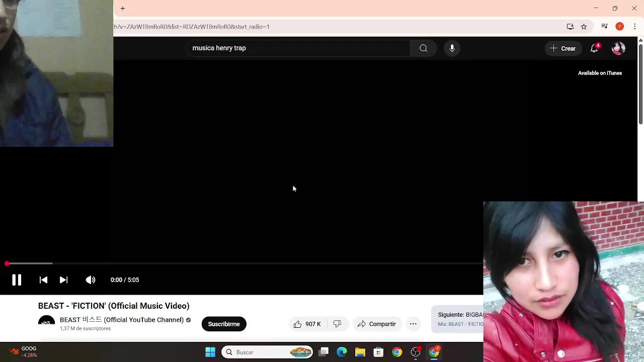Open YouTube notifications bell

(x=594, y=48)
